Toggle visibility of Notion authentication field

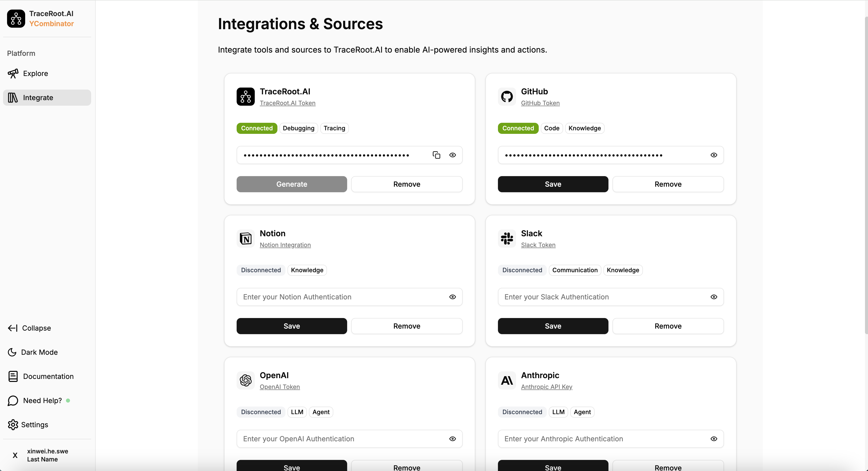(x=453, y=297)
